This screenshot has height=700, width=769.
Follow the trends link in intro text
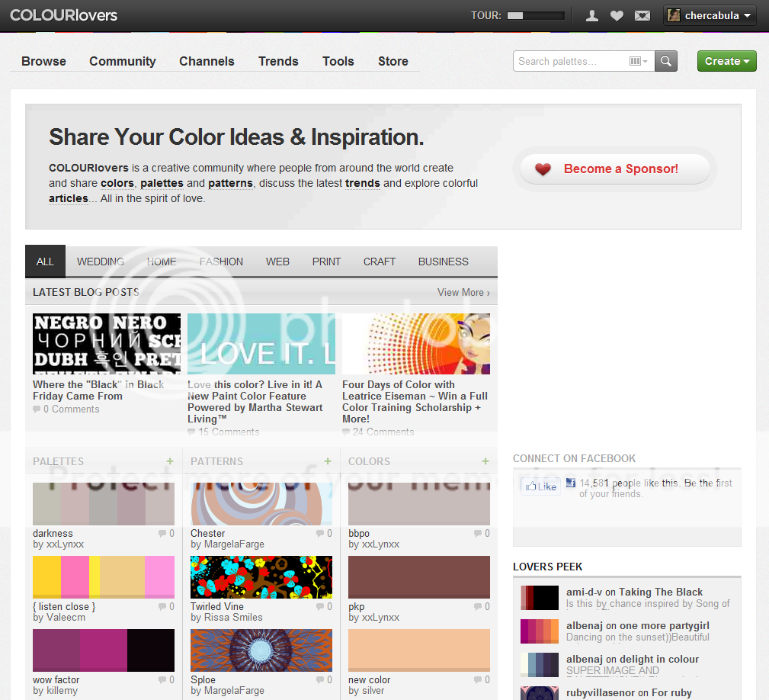click(x=363, y=184)
